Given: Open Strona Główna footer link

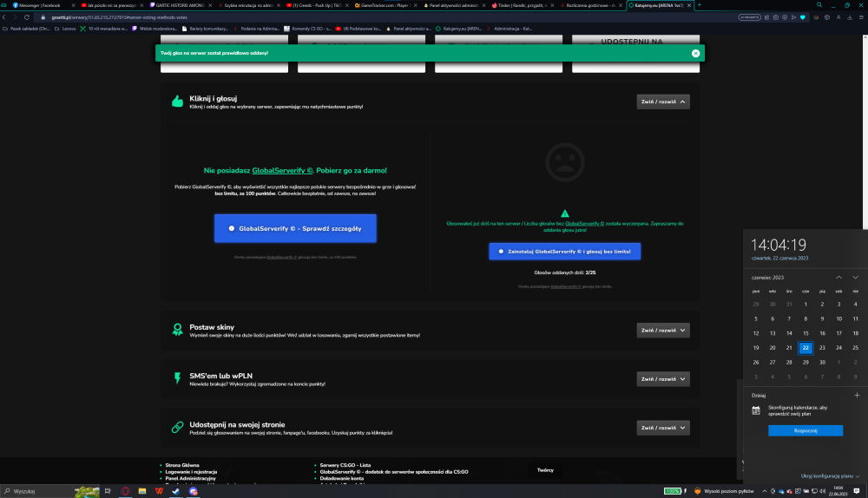Looking at the screenshot, I should (x=182, y=465).
